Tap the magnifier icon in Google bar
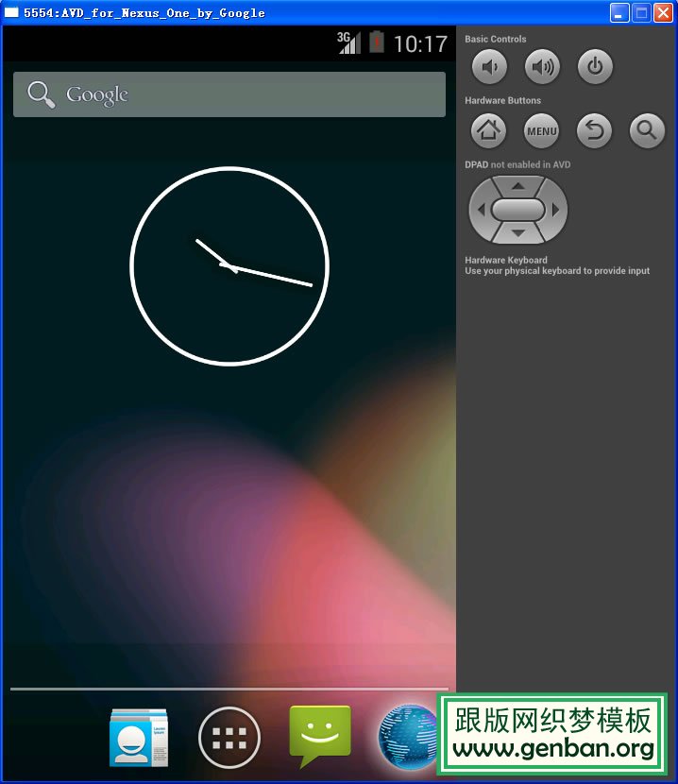The width and height of the screenshot is (678, 784). (x=41, y=94)
